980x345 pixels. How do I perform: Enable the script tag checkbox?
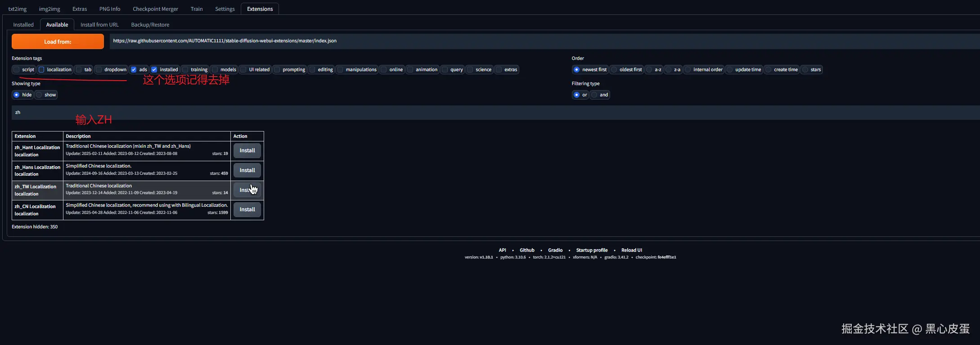pyautogui.click(x=17, y=69)
